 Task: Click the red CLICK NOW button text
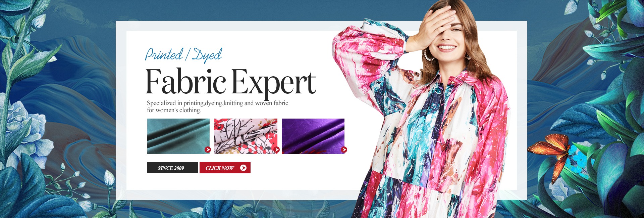[220, 168]
